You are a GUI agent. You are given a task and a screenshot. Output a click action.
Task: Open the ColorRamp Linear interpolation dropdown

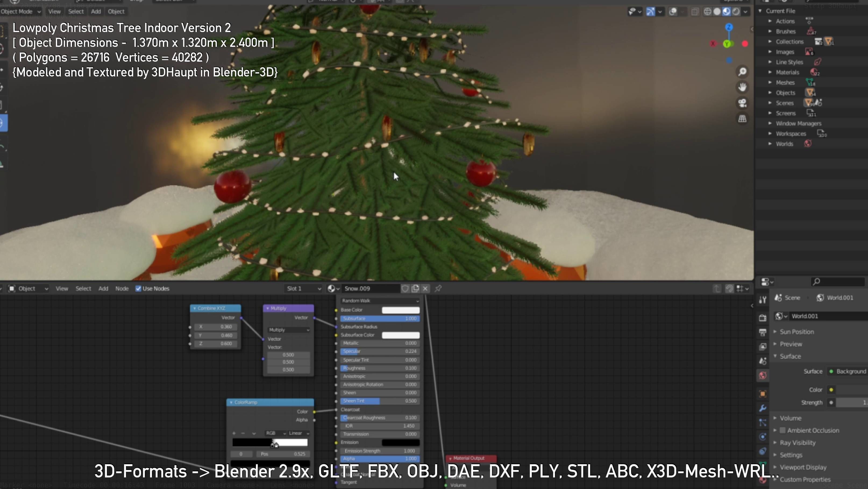point(299,433)
